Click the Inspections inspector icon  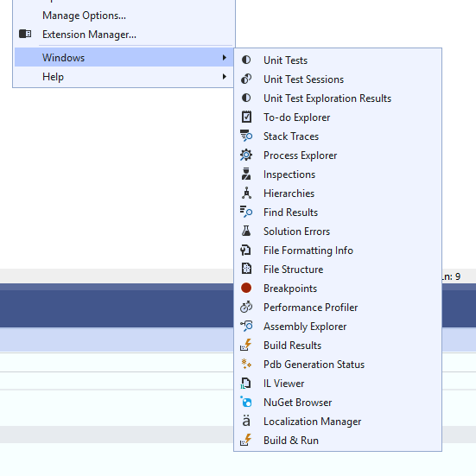click(x=246, y=174)
